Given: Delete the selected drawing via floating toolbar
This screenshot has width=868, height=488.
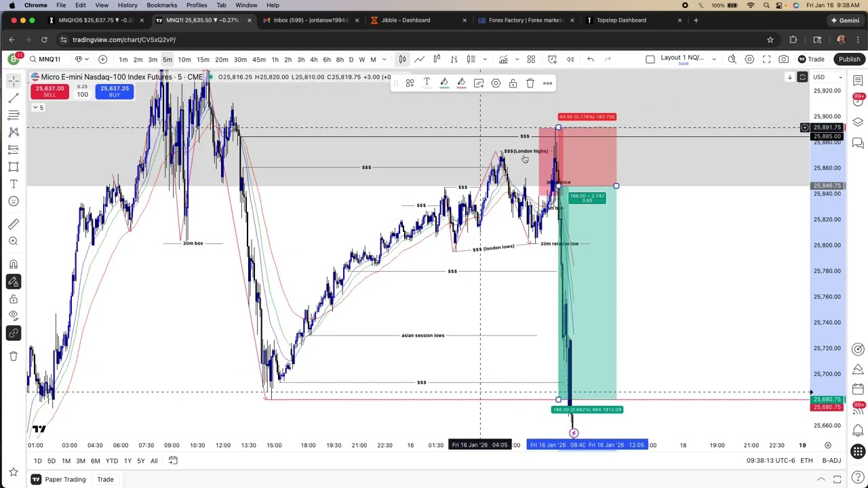Looking at the screenshot, I should click(530, 83).
